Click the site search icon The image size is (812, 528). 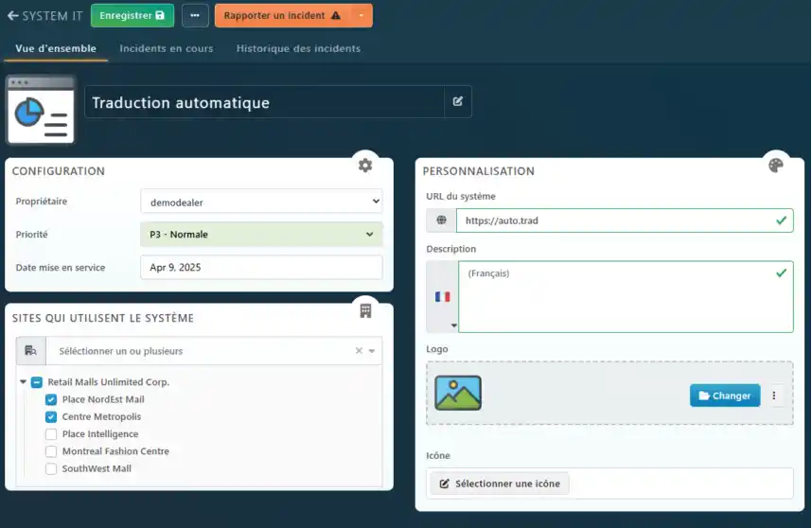click(30, 351)
